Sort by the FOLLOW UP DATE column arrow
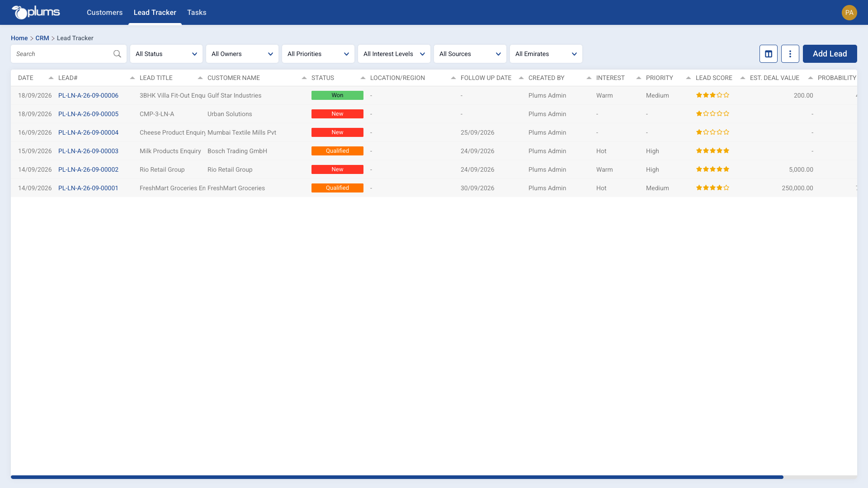The height and width of the screenshot is (488, 868). click(x=521, y=78)
